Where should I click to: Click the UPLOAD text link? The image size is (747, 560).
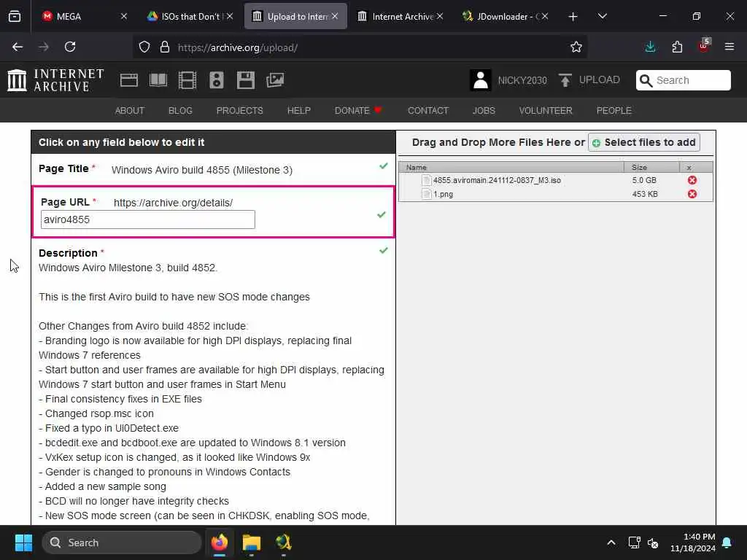click(x=600, y=80)
